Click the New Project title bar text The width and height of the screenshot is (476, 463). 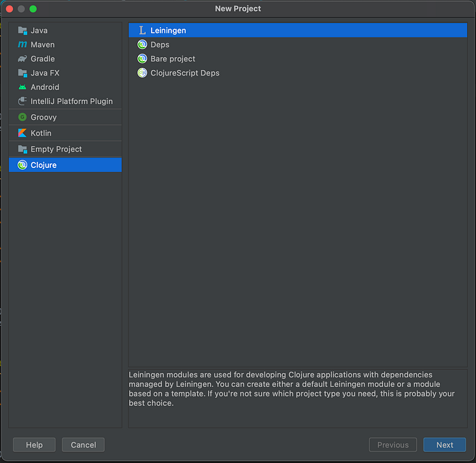pos(238,9)
